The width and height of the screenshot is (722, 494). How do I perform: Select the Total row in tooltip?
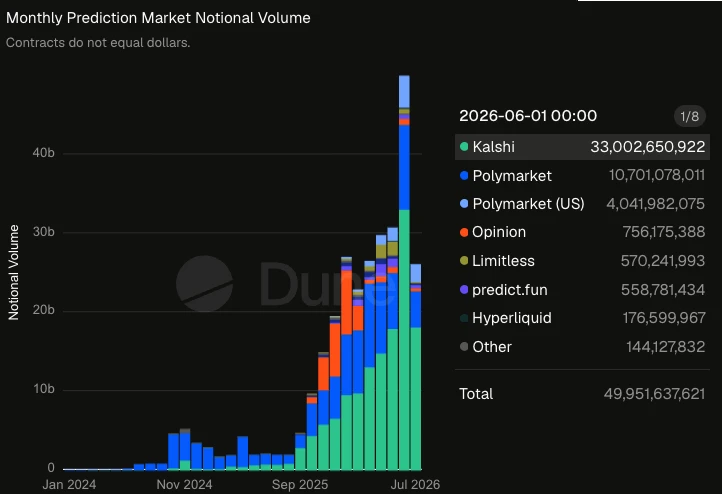[x=582, y=394]
